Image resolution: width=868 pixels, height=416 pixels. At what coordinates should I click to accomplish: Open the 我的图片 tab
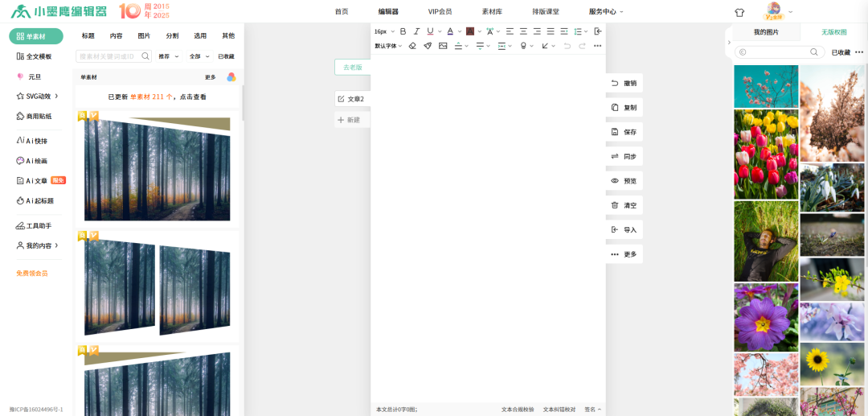766,33
